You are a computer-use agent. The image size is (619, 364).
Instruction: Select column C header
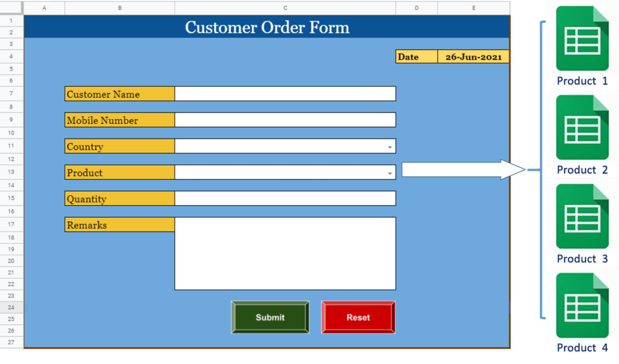click(285, 8)
